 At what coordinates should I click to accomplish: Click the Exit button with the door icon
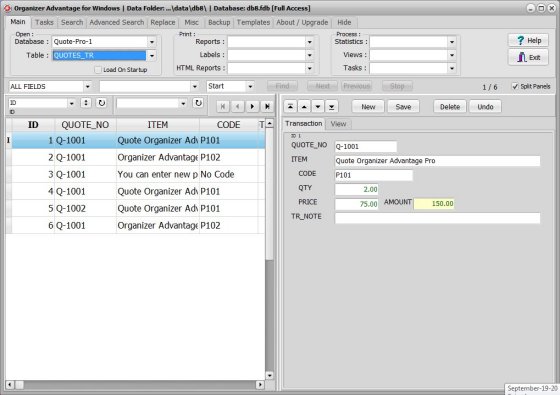tap(529, 57)
